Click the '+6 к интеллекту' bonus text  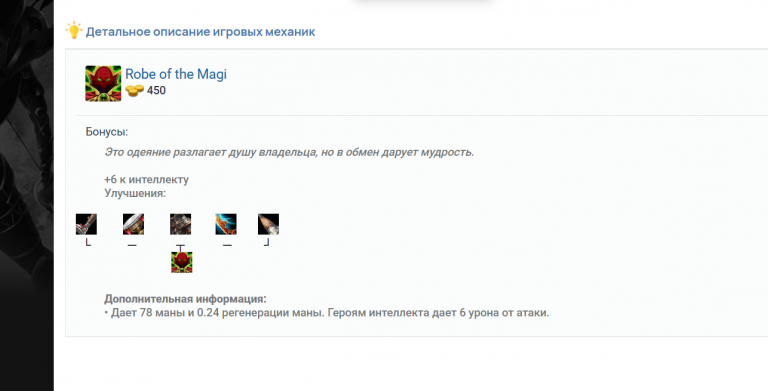pyautogui.click(x=146, y=180)
